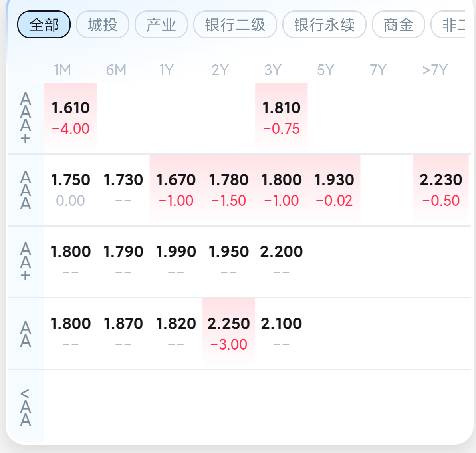Click the AAA+ 3Y cell showing 1.810
The height and width of the screenshot is (453, 476).
point(282,118)
